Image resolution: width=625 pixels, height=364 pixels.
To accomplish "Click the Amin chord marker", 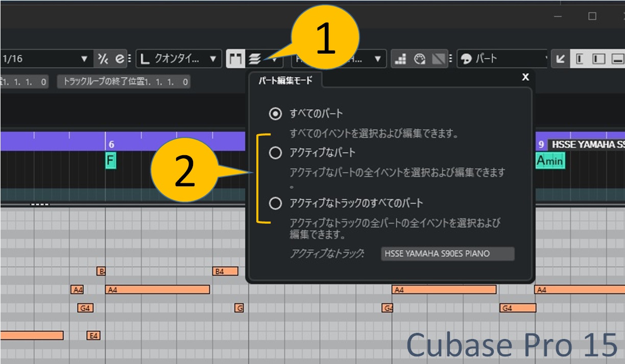I will click(550, 161).
